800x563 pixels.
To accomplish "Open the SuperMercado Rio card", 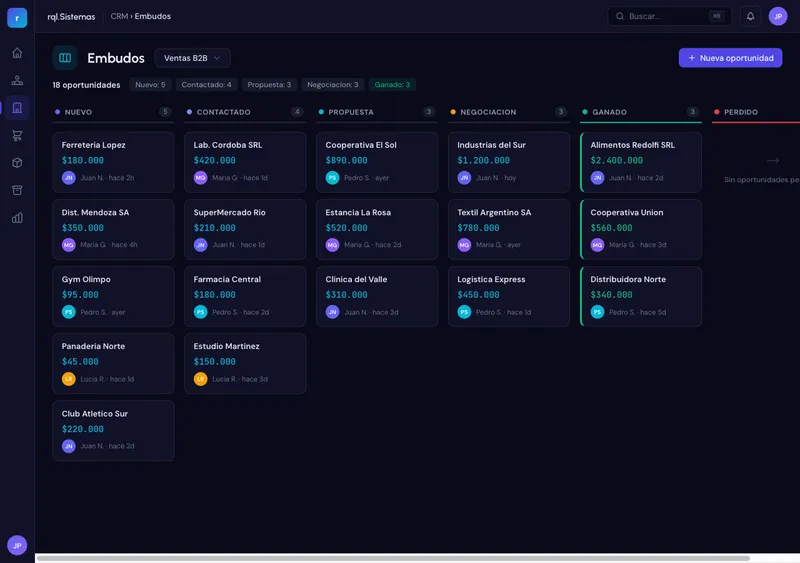I will point(245,229).
